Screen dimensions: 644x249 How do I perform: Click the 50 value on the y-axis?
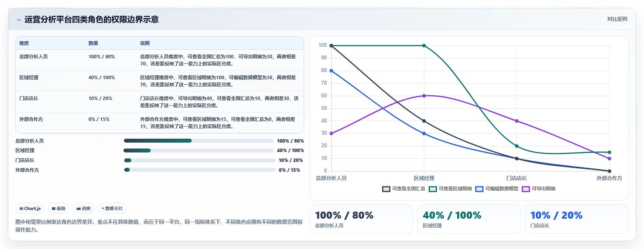pyautogui.click(x=324, y=108)
